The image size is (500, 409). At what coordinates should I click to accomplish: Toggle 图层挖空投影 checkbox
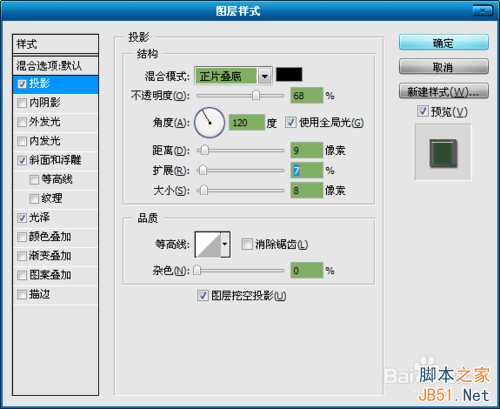pos(203,295)
